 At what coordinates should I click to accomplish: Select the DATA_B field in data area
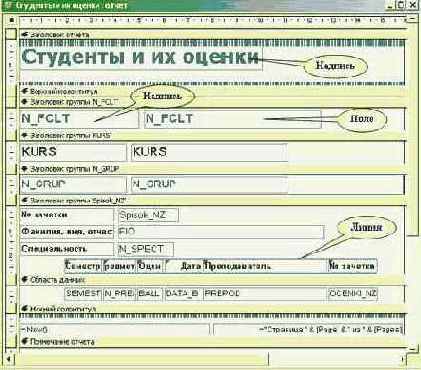pos(183,294)
